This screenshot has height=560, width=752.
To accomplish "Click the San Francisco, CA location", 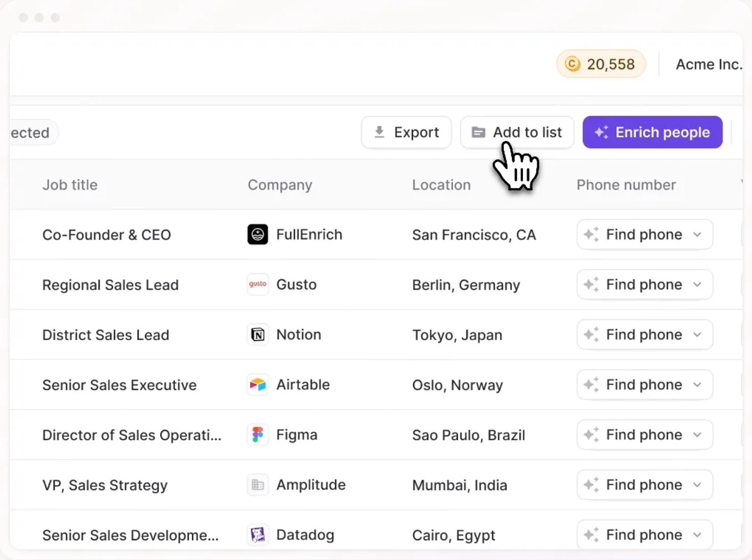I will point(474,234).
